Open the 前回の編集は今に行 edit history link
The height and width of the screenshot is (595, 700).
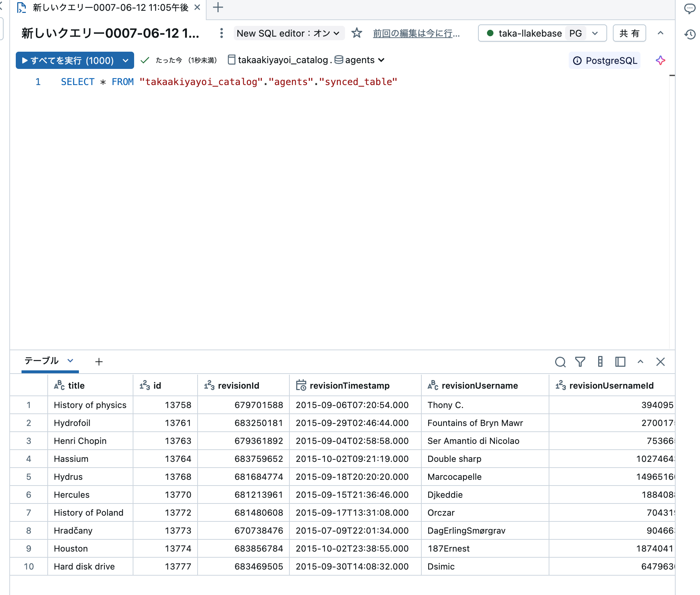pos(416,33)
